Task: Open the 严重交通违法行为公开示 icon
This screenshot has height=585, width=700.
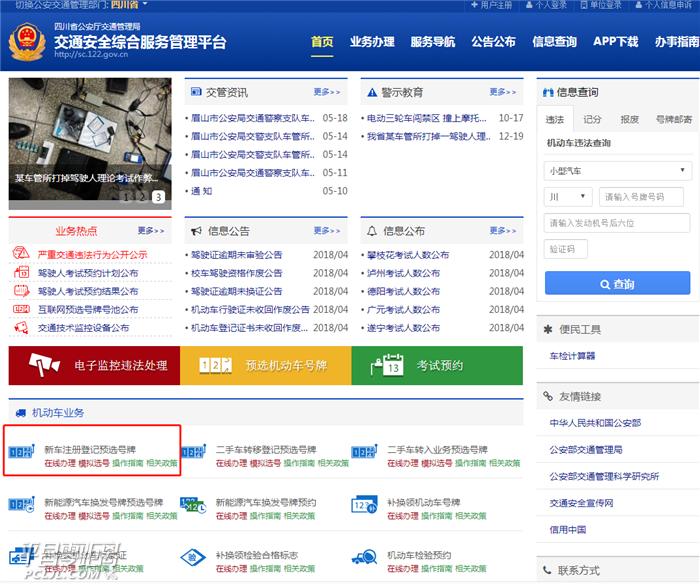Action: [21, 253]
